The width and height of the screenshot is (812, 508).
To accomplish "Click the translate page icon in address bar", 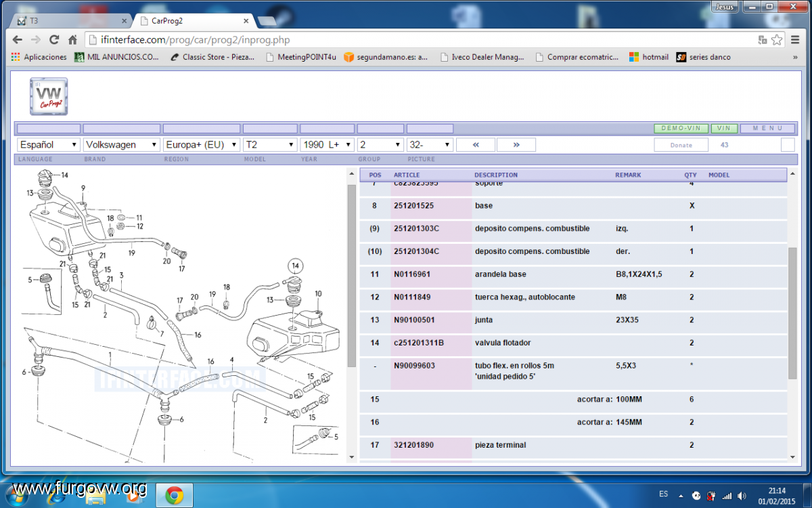I will (x=763, y=40).
